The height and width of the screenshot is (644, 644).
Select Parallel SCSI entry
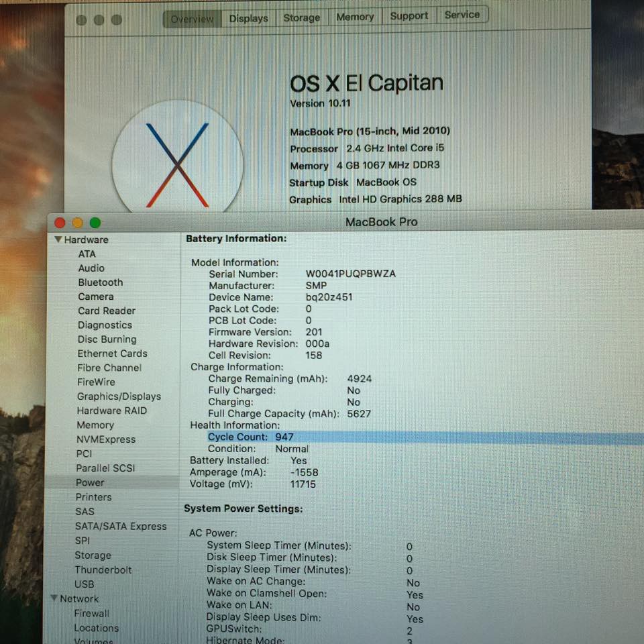coord(105,468)
